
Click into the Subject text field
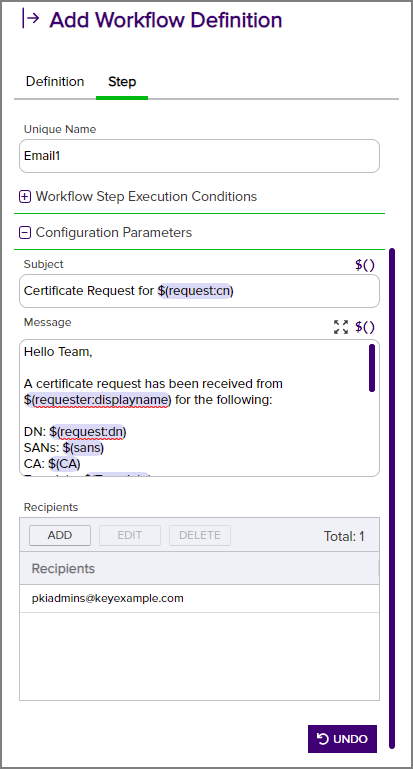(199, 291)
